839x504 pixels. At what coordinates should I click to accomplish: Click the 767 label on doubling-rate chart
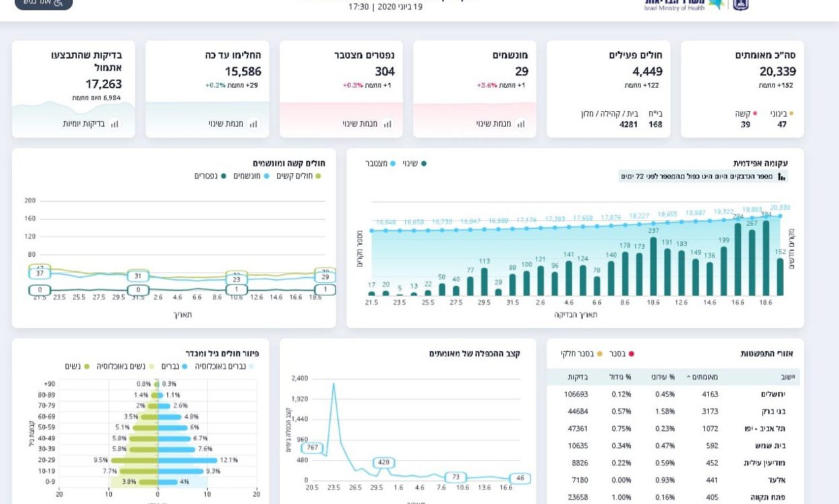coord(312,447)
